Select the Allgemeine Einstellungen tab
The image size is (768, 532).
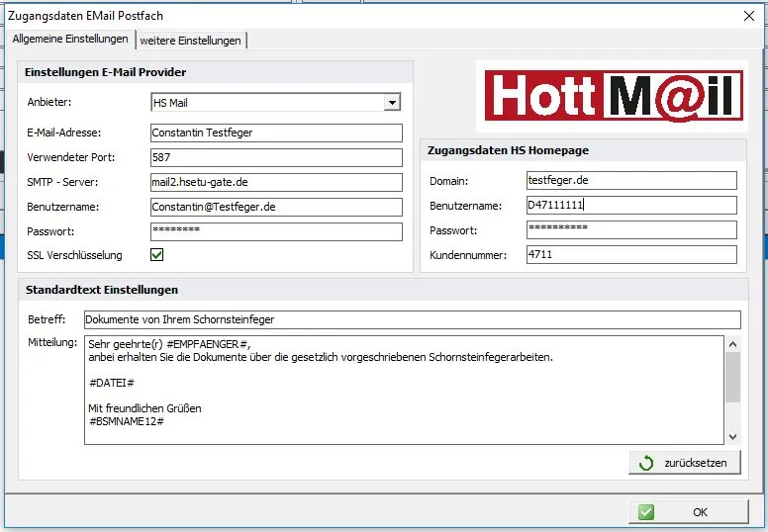[70, 39]
